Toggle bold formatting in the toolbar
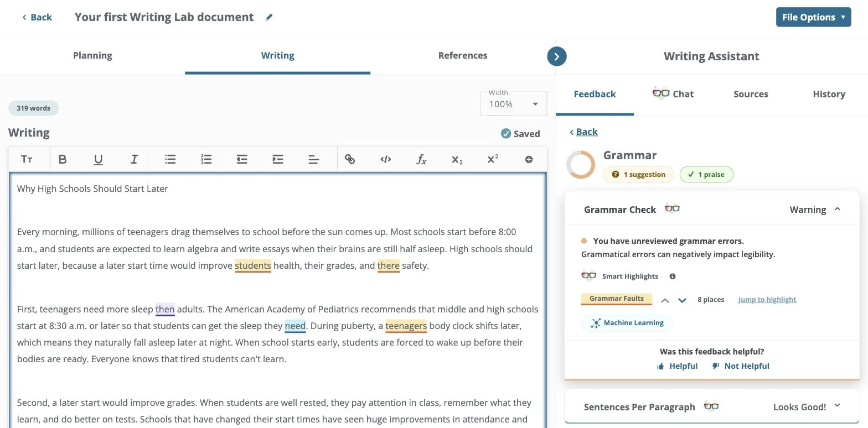The height and width of the screenshot is (428, 868). tap(63, 159)
